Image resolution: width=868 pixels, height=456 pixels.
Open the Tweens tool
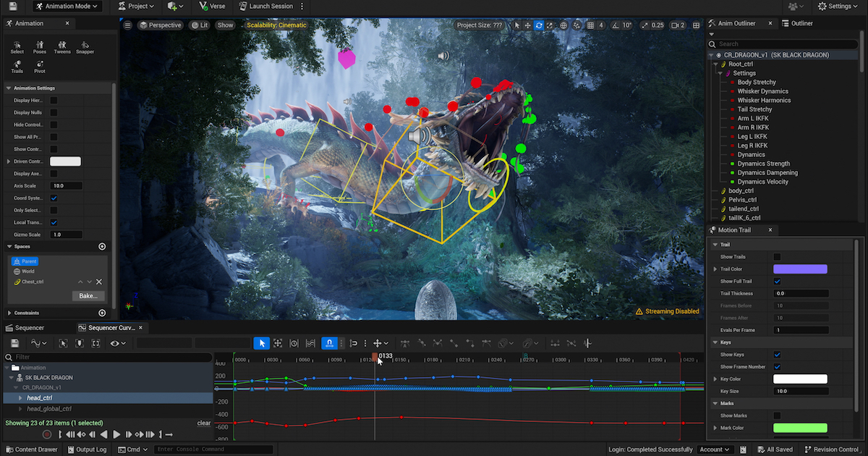click(x=62, y=48)
